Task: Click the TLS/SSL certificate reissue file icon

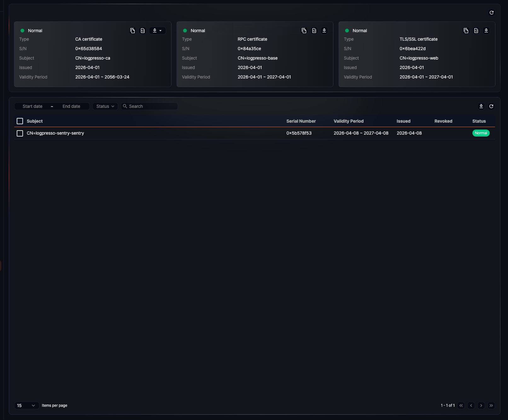Action: (476, 31)
